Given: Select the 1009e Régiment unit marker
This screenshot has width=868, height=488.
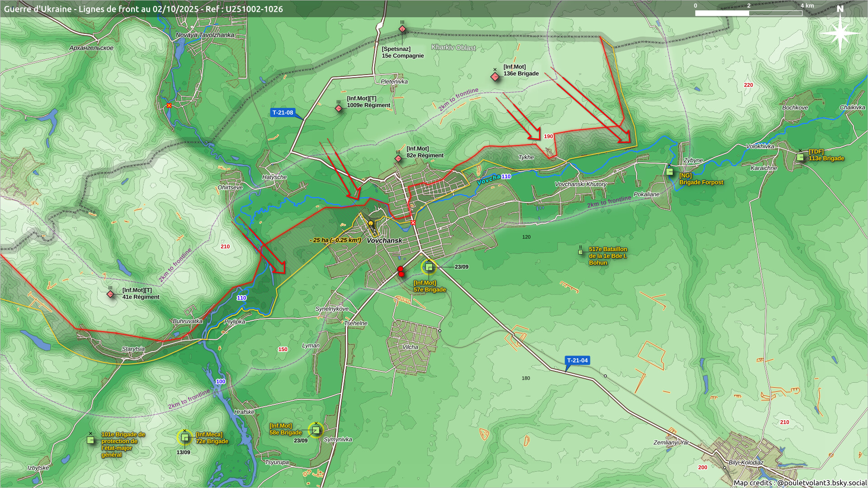Looking at the screenshot, I should [x=339, y=108].
